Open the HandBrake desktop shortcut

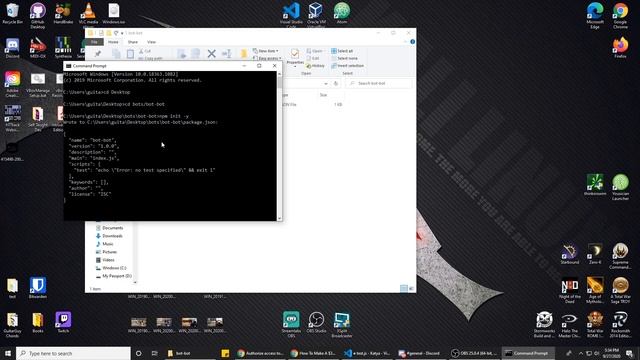click(x=63, y=14)
